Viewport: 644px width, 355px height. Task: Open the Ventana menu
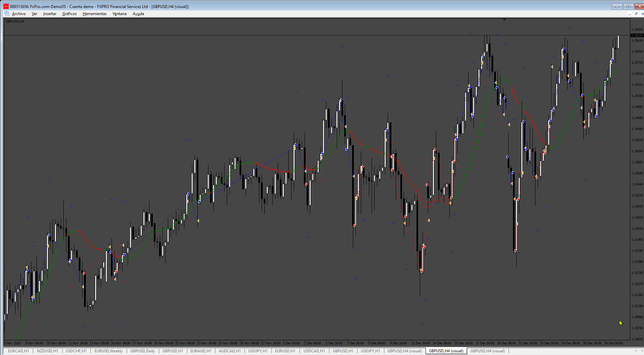[120, 14]
